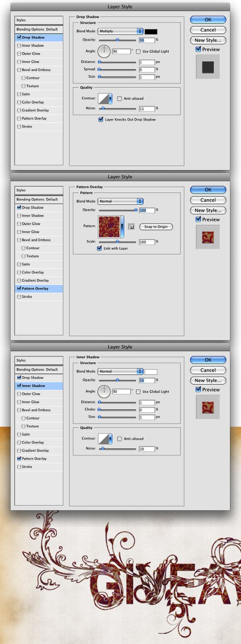Click the red pattern preview thumbnail in Pattern Overlay dialog
This screenshot has height=644, width=241.
(x=208, y=237)
